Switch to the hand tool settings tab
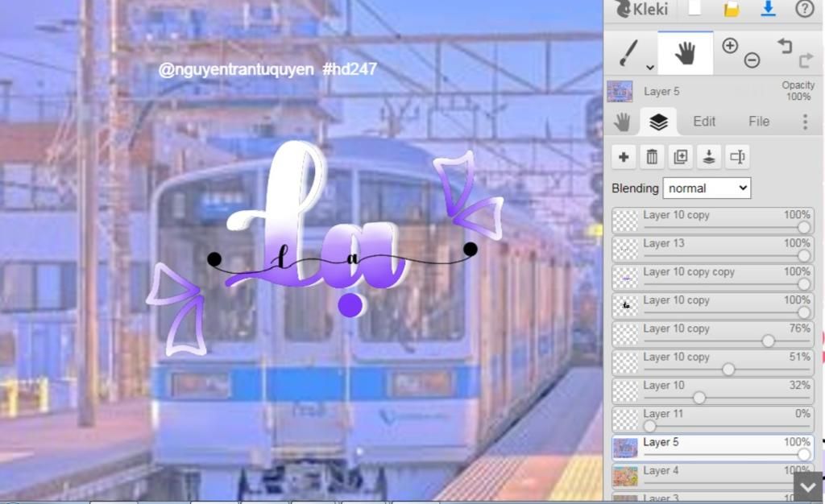 point(622,122)
